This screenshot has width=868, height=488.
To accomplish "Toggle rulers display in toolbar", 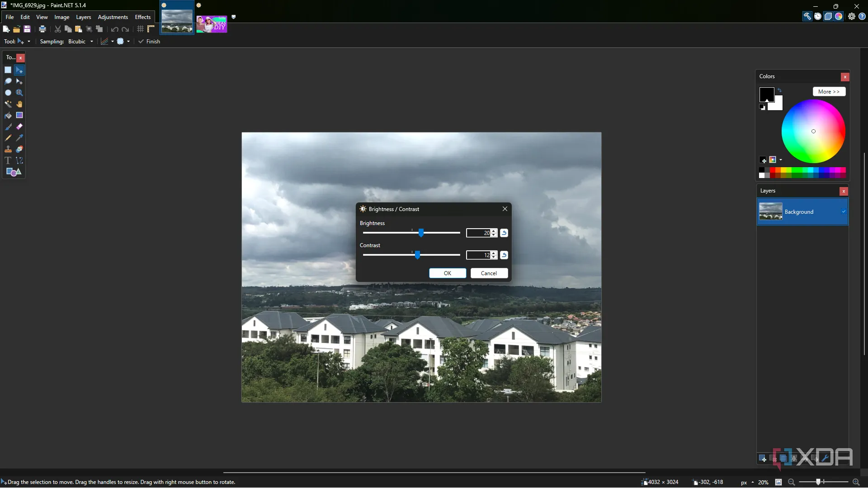I will (151, 29).
